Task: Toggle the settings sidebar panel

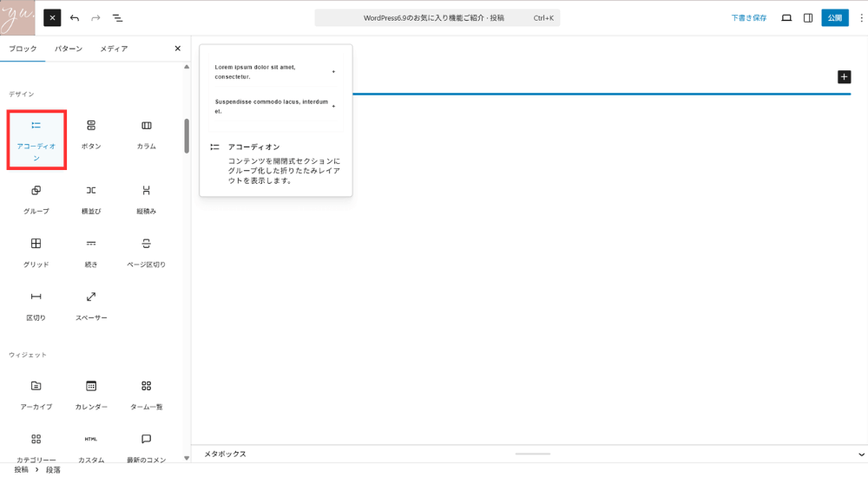Action: click(808, 18)
